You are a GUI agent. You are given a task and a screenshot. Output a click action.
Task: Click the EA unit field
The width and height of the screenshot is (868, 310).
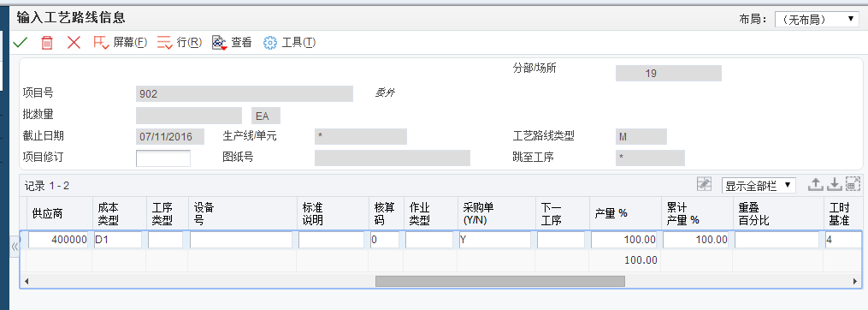click(x=266, y=116)
